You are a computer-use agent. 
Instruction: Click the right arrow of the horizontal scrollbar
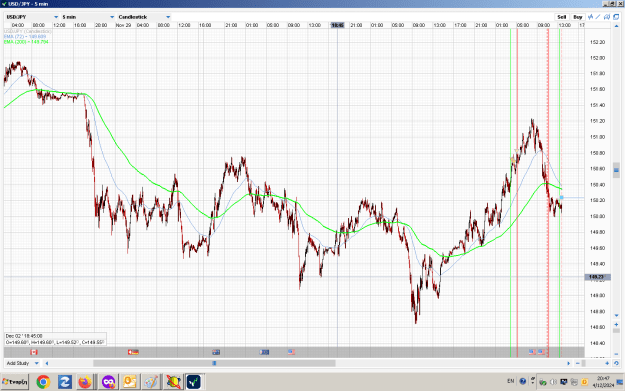click(568, 363)
